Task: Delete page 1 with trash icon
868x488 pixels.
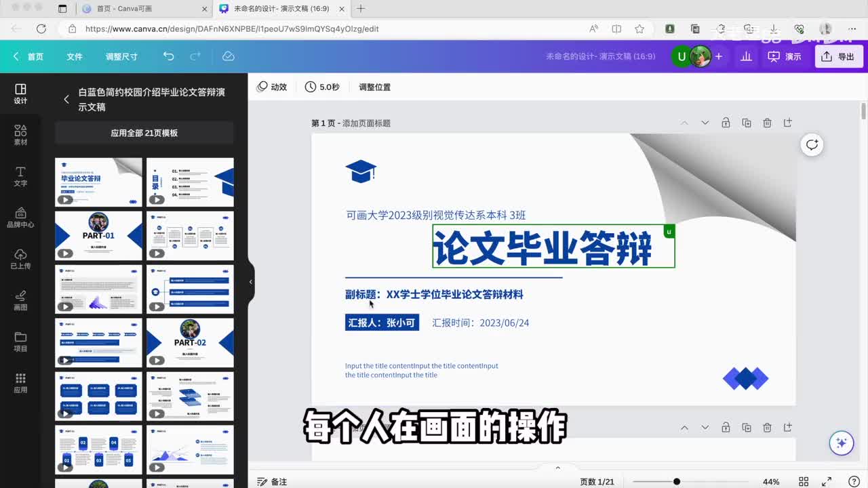Action: point(767,123)
